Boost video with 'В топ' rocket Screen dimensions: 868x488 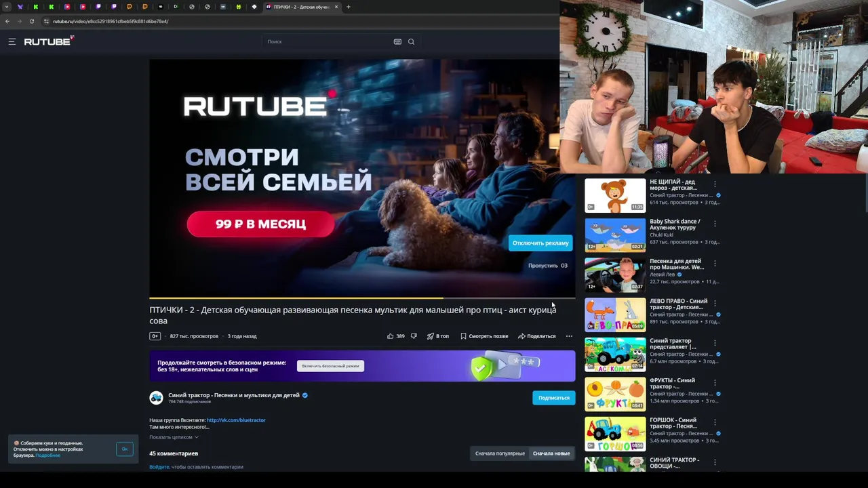click(x=438, y=336)
